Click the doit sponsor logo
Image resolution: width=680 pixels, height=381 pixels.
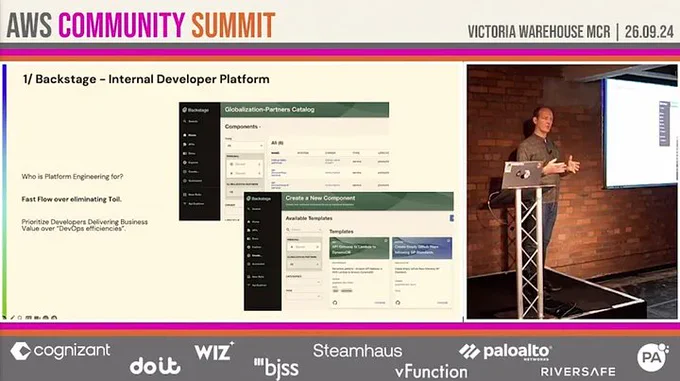coord(155,366)
